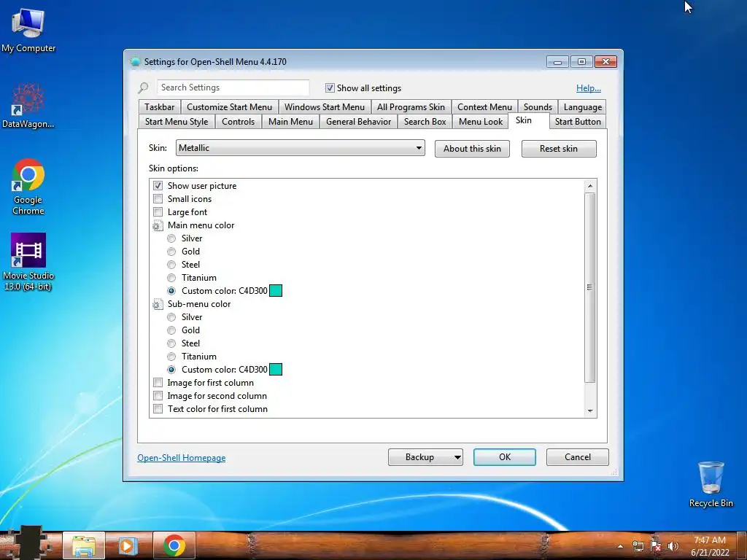The image size is (747, 560).
Task: Click the network tray icon
Action: point(638,546)
